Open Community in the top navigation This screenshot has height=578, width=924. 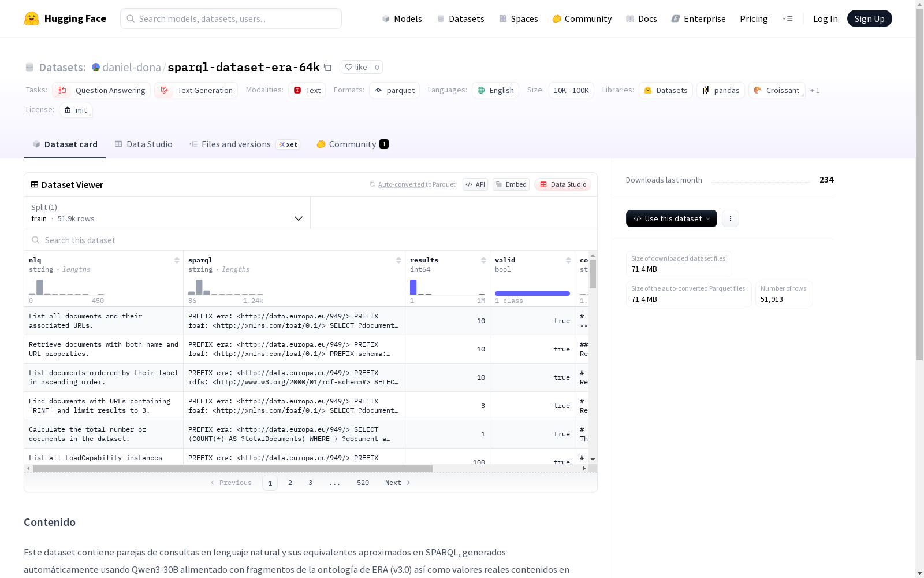point(582,18)
